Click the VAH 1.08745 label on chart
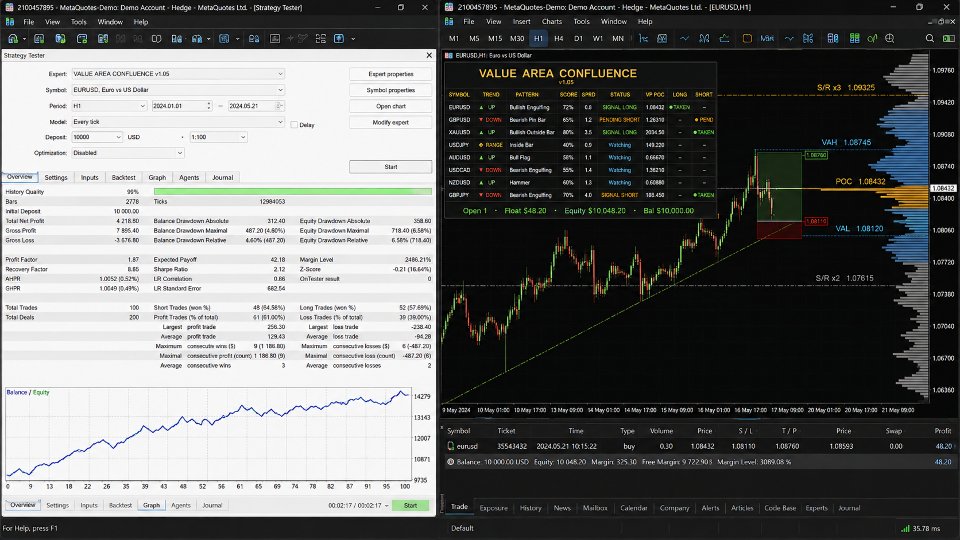Screen dimensions: 960x540 (x=846, y=142)
